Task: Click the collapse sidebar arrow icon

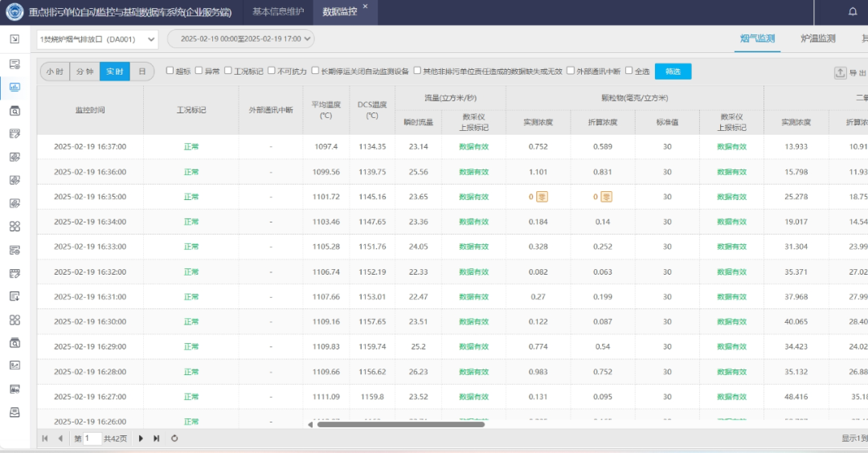Action: click(14, 39)
